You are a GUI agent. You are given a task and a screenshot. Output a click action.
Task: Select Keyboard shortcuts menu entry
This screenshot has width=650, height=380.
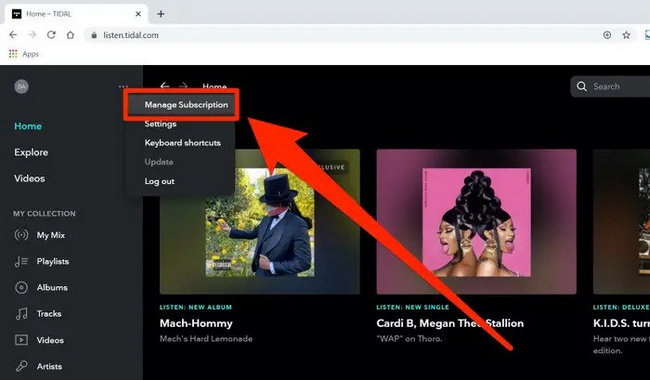coord(182,143)
